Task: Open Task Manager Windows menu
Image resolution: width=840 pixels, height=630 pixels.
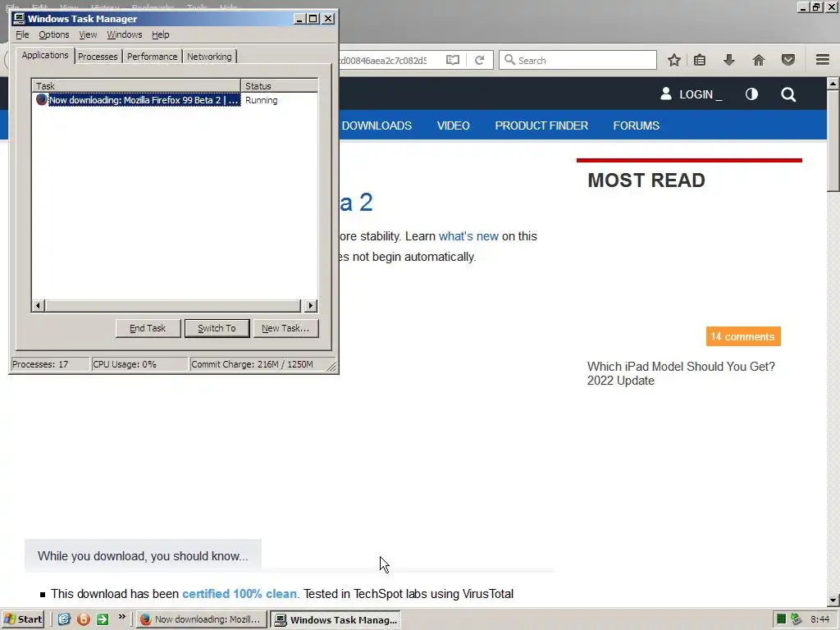Action: click(x=125, y=34)
